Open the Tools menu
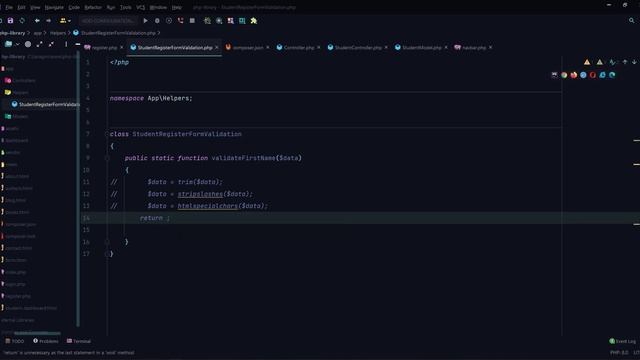This screenshot has height=360, width=640. (126, 7)
